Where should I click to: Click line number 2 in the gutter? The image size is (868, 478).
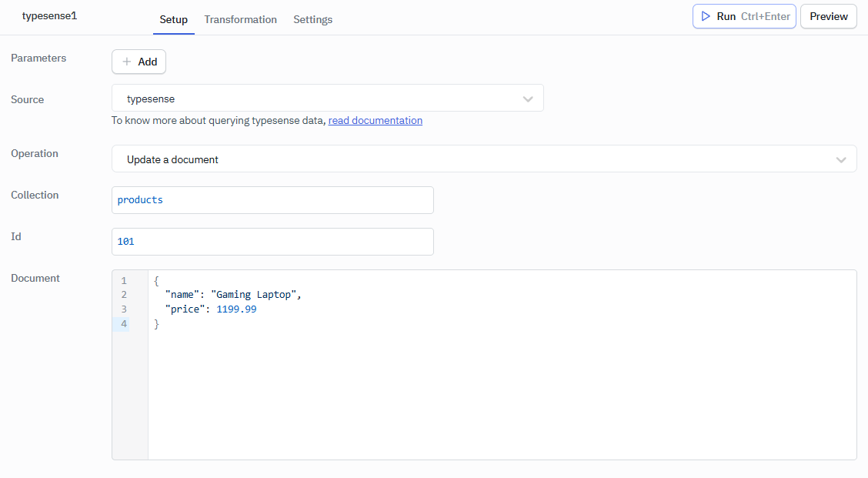[x=124, y=295]
